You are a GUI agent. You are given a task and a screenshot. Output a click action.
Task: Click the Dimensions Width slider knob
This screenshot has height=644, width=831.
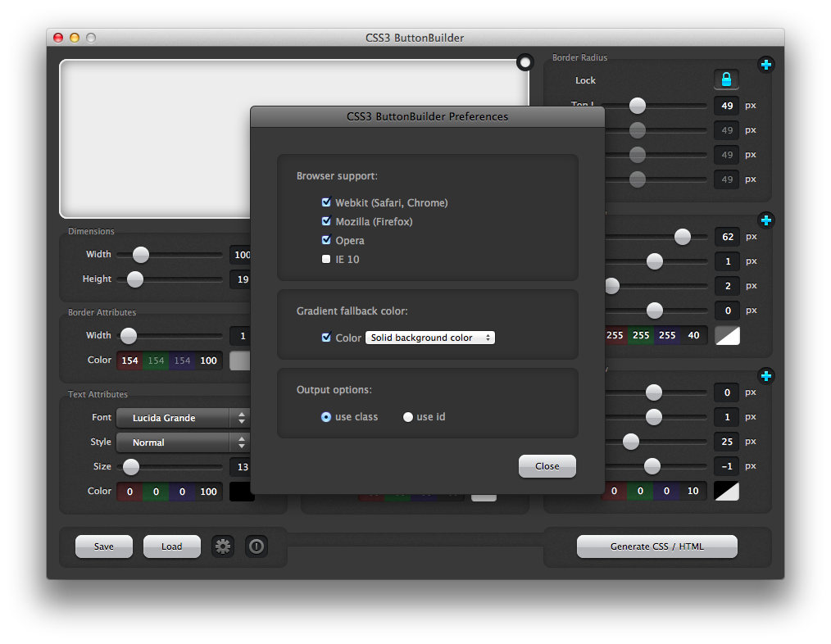141,255
